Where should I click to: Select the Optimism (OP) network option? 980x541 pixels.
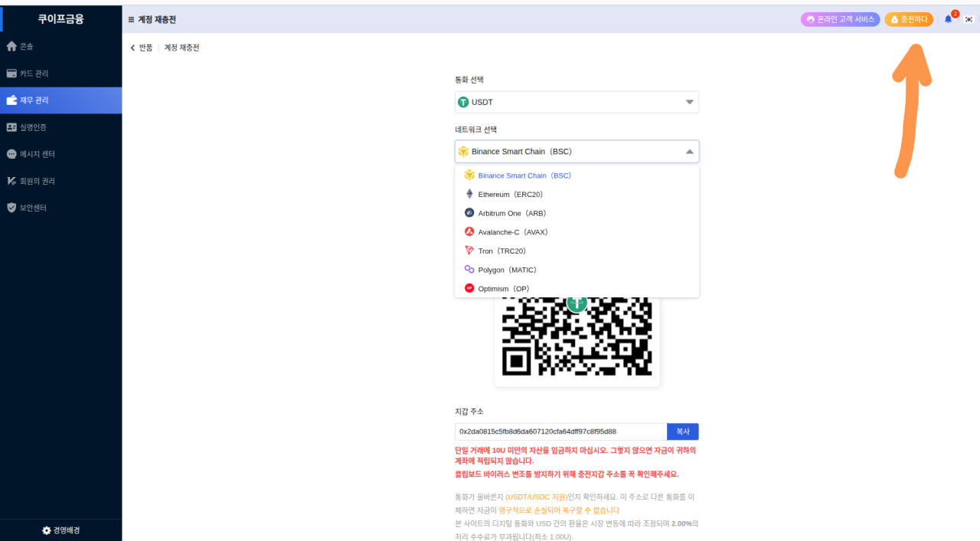[x=577, y=288]
